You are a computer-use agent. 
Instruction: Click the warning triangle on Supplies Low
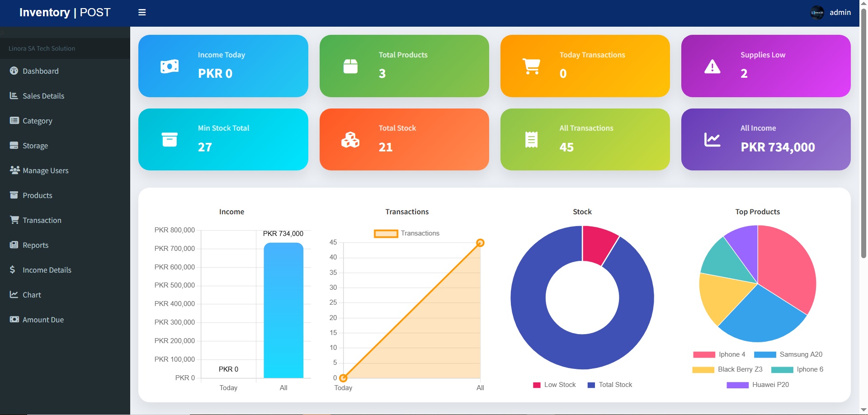[x=712, y=66]
